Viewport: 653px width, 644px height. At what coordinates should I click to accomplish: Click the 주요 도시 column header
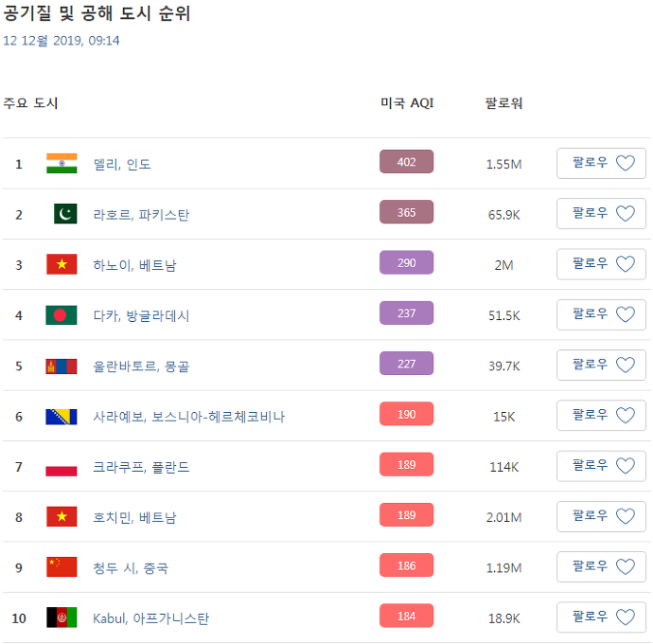point(30,103)
